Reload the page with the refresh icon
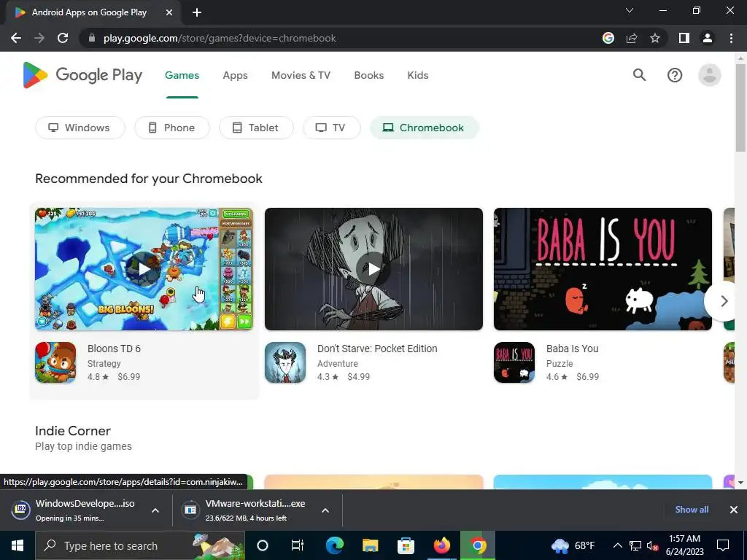Viewport: 747px width, 560px height. tap(63, 38)
